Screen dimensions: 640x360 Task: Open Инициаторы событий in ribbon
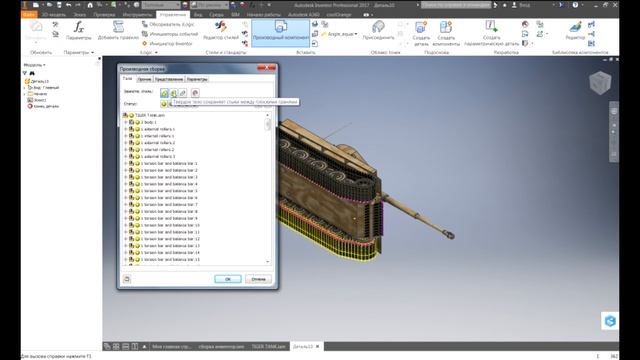click(170, 34)
